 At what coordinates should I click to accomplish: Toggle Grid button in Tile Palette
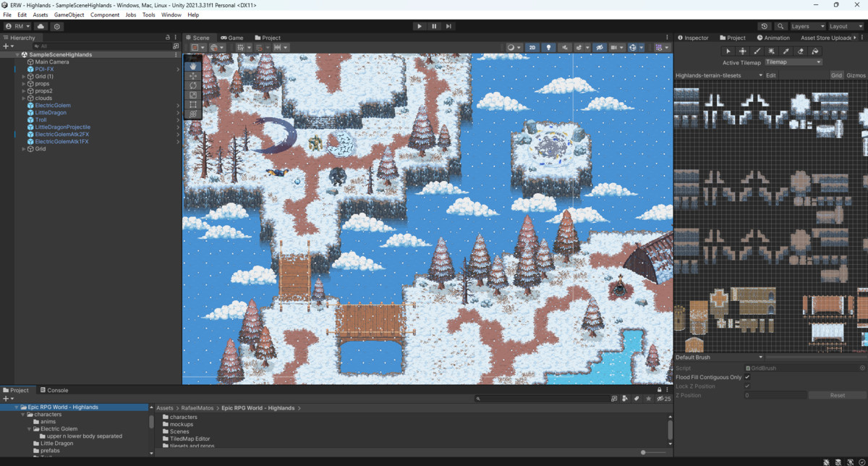click(836, 75)
